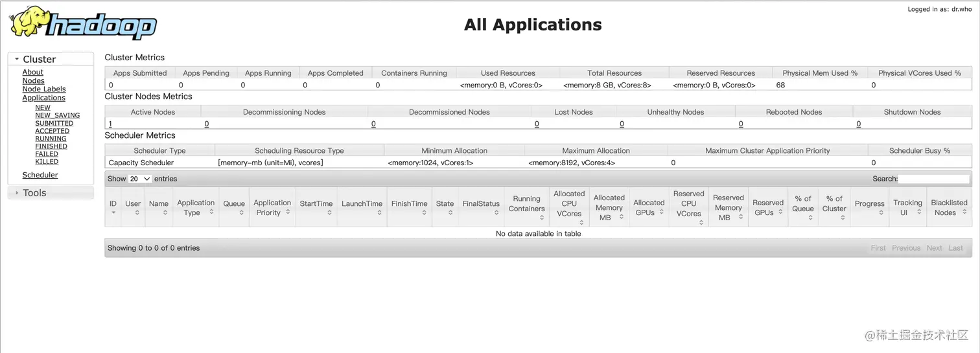Sort table by Reserved CPU VCores column
980x353 pixels.
tap(688, 207)
